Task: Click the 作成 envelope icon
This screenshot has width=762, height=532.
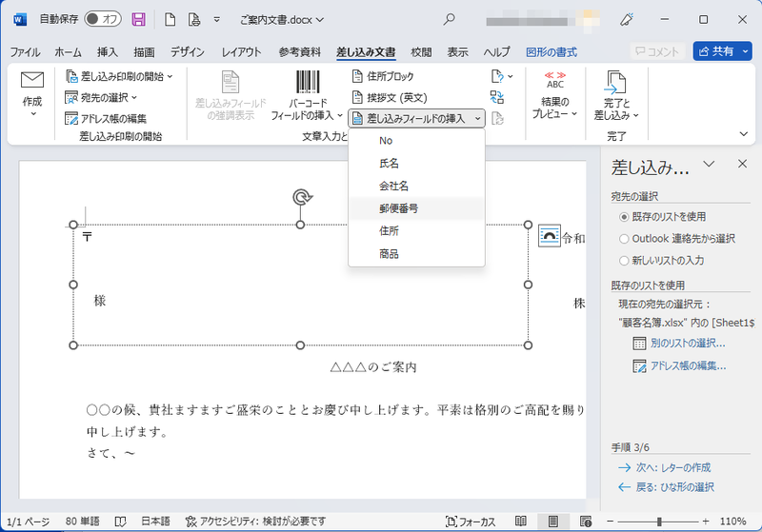Action: click(32, 80)
